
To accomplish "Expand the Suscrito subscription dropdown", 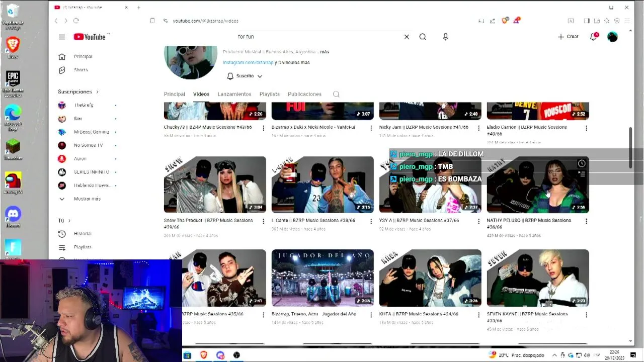I will pos(245,76).
